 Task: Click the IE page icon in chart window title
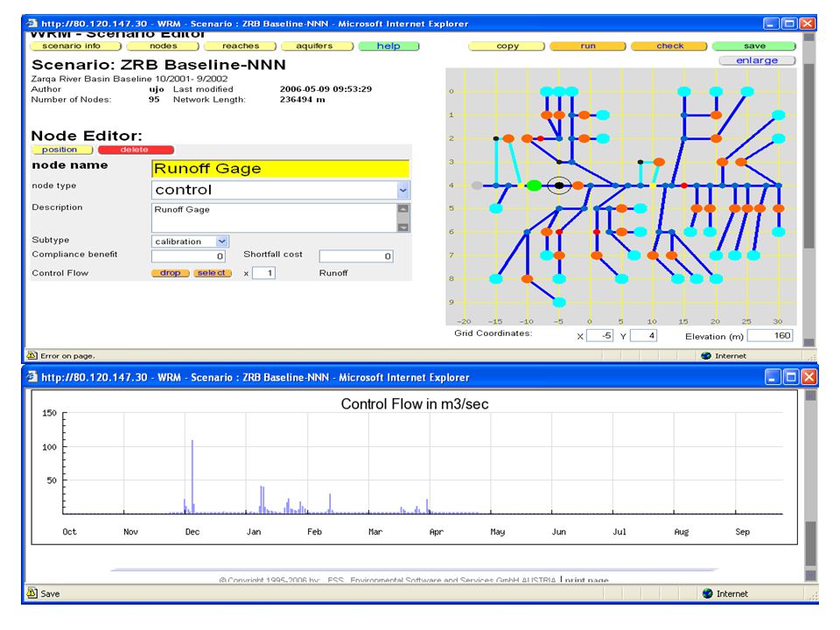pos(32,377)
